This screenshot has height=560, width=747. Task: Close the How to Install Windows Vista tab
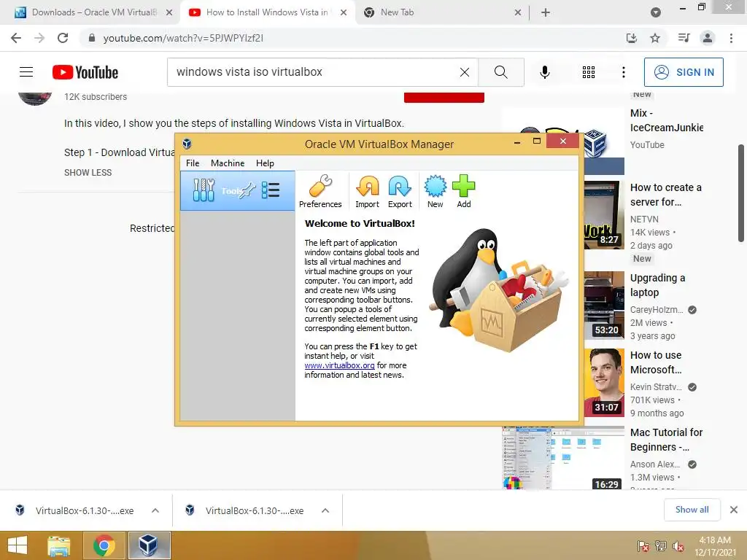tap(344, 12)
